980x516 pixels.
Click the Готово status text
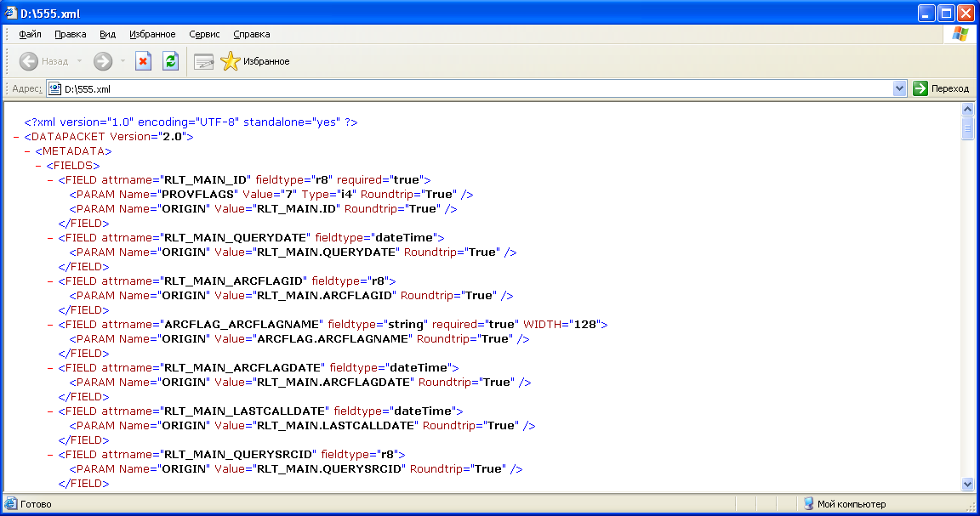[36, 504]
